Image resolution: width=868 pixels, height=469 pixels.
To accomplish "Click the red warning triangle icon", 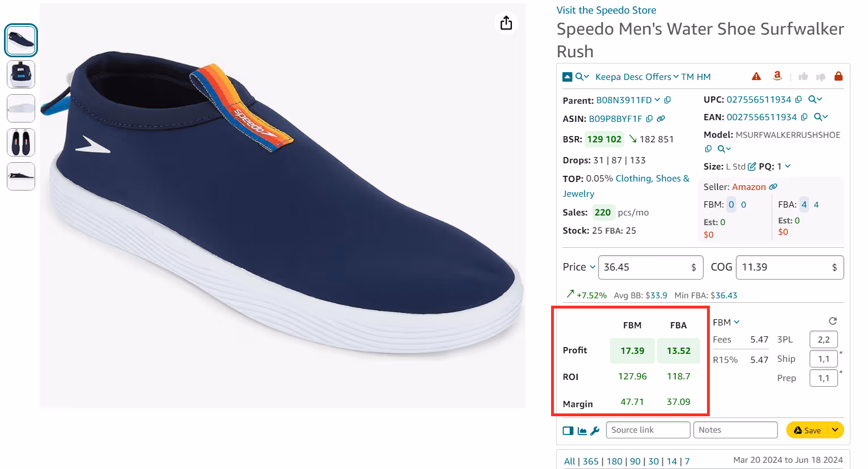I will coord(756,77).
